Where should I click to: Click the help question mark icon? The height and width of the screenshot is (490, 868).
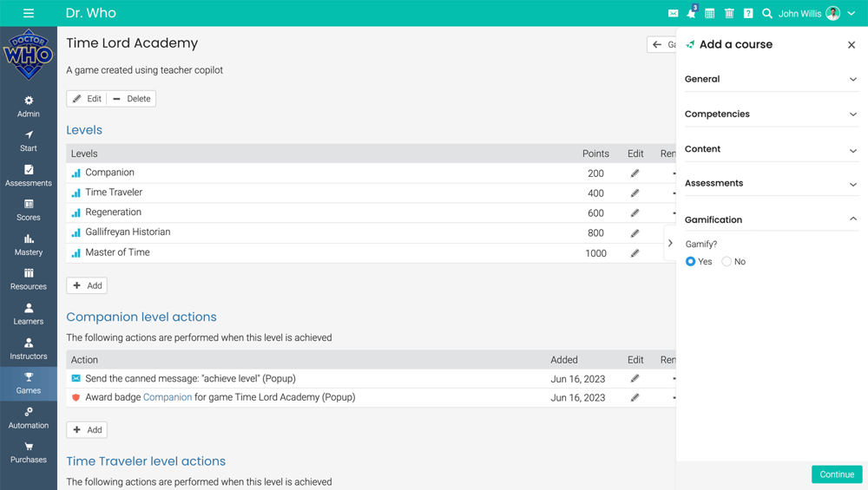tap(748, 14)
